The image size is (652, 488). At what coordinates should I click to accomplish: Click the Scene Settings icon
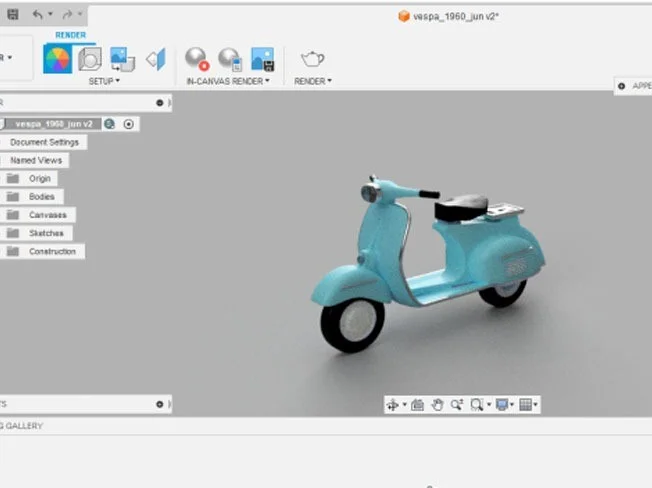click(90, 59)
